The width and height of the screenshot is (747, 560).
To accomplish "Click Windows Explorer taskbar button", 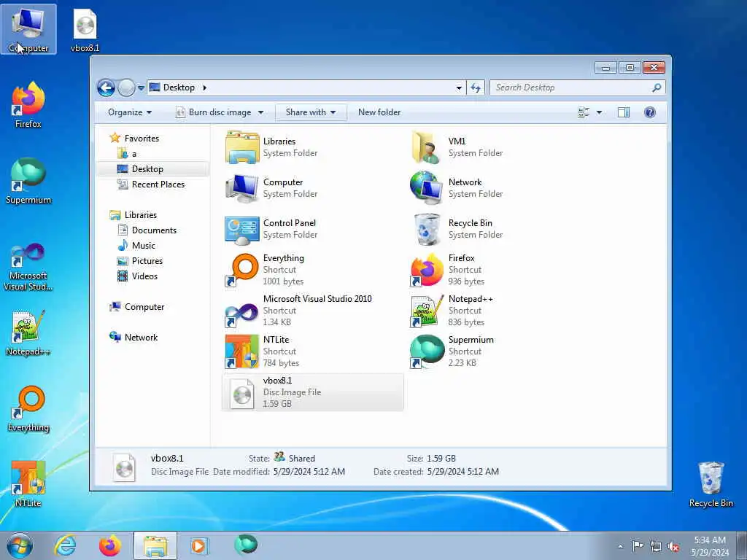I will point(155,545).
